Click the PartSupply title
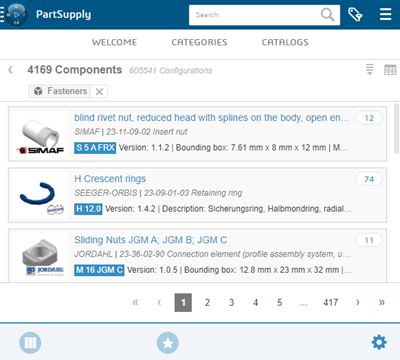Viewport: 400px width, 360px height. click(x=63, y=14)
